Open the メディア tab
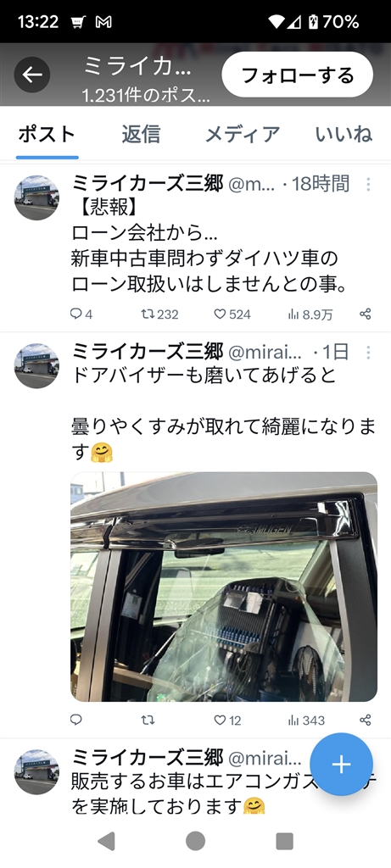 click(243, 135)
